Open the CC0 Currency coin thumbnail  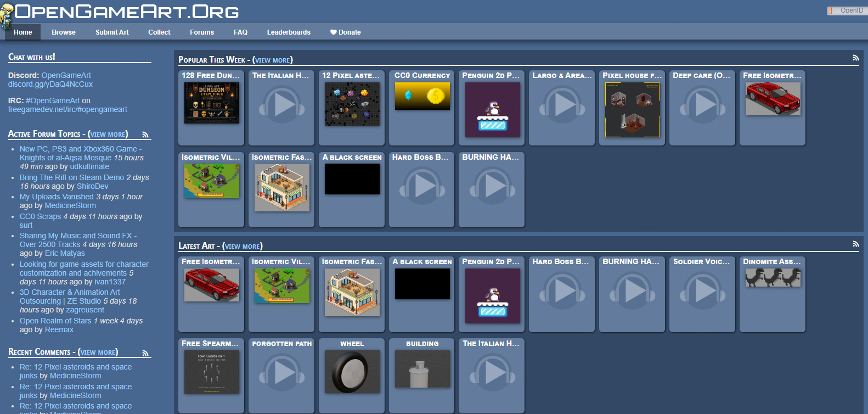[422, 96]
